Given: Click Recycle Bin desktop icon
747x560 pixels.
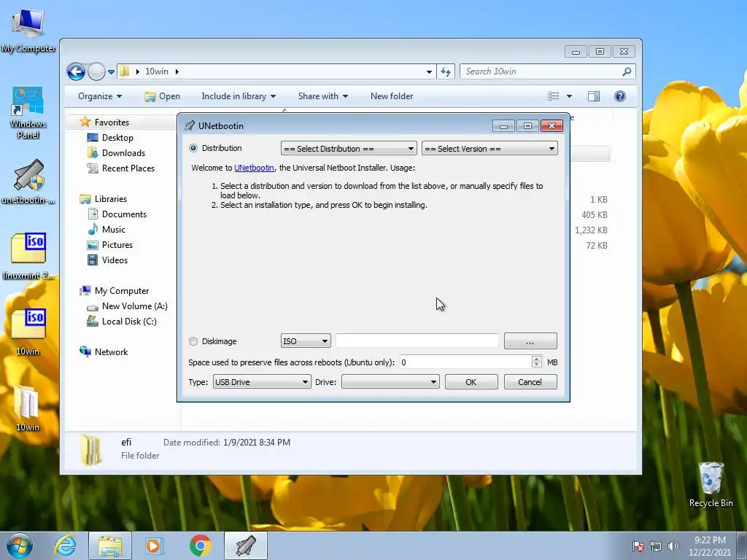Looking at the screenshot, I should click(711, 484).
